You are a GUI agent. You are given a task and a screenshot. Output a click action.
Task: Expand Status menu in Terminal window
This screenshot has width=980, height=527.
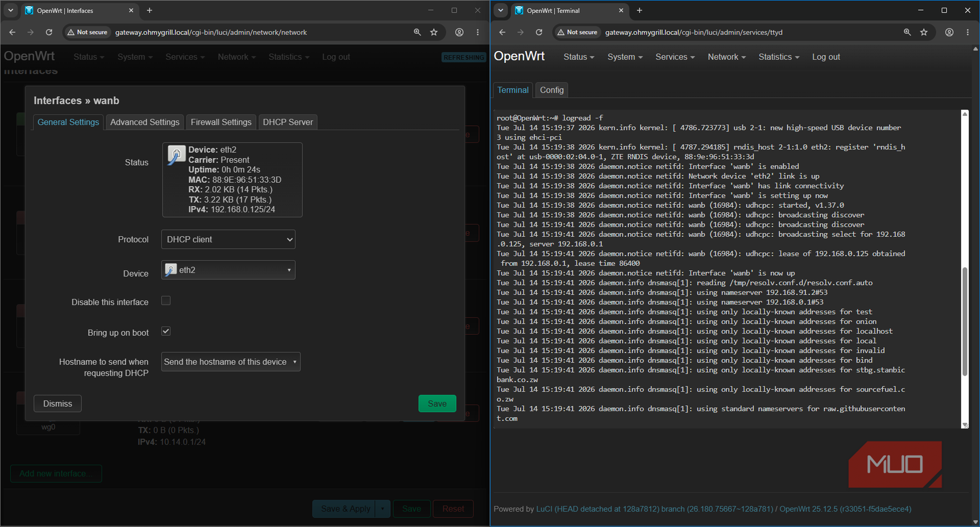point(578,57)
